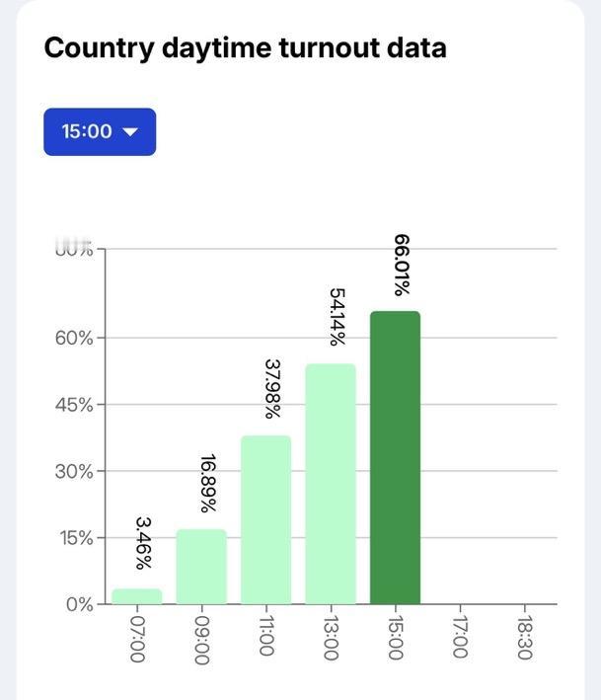Click the 18:30 x-axis label

[524, 637]
